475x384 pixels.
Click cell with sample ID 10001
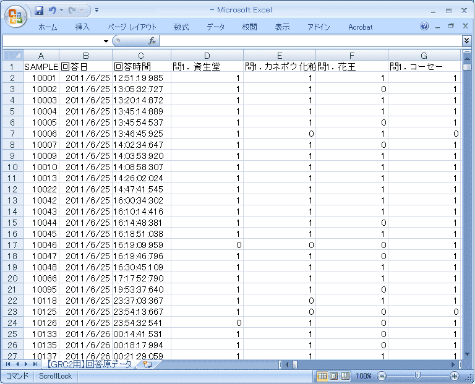[x=41, y=78]
